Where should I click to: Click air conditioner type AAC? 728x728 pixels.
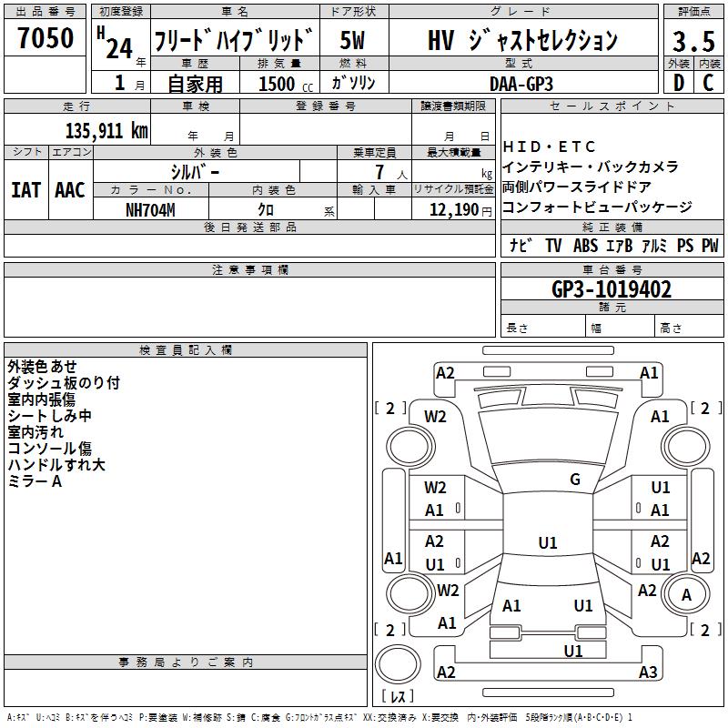(x=70, y=190)
